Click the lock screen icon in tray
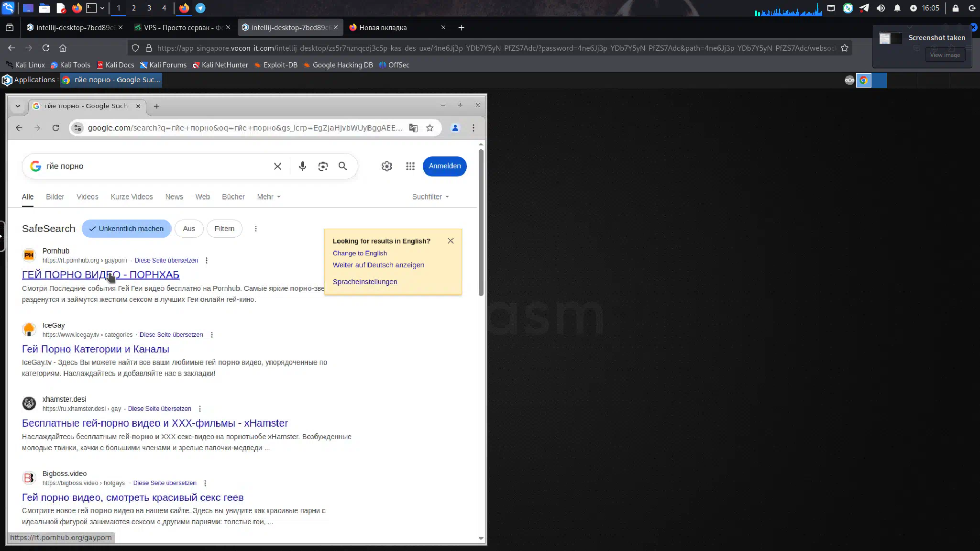The height and width of the screenshot is (551, 980). [956, 8]
